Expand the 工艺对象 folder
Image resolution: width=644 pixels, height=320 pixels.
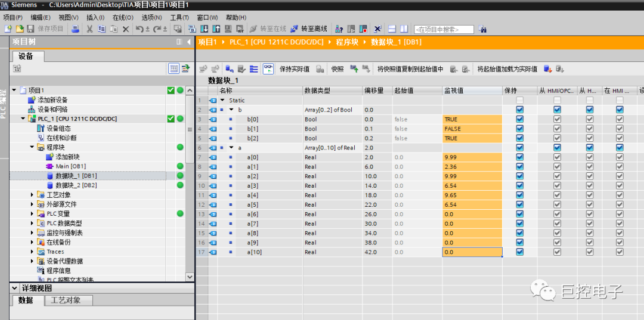(32, 194)
